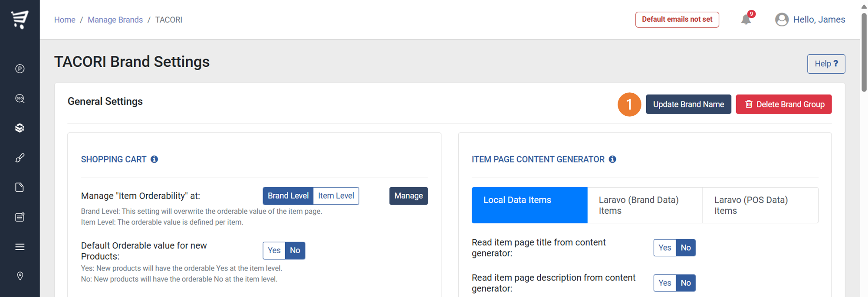868x297 pixels.
Task: Switch to Laravo (POS Data) Items tab
Action: [x=760, y=205]
